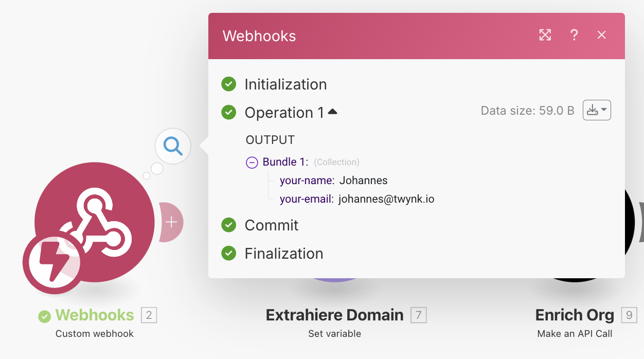Select the Finalization step

(x=283, y=254)
